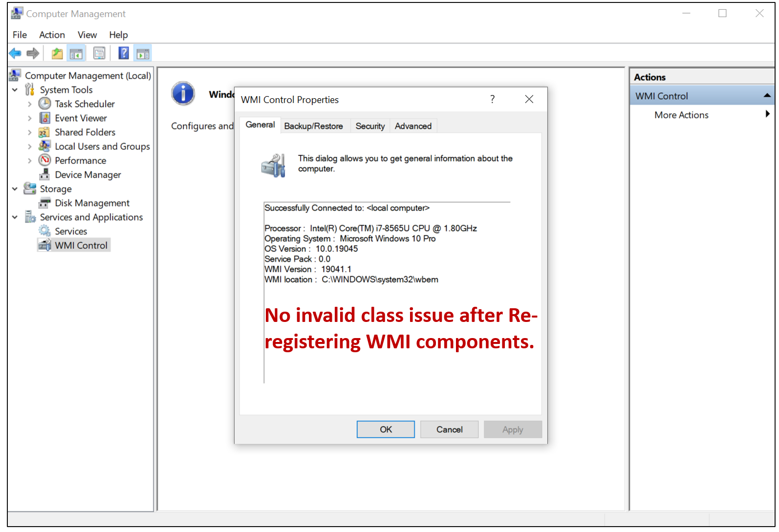The height and width of the screenshot is (532, 779).
Task: Collapse the System Tools tree node
Action: tap(15, 90)
